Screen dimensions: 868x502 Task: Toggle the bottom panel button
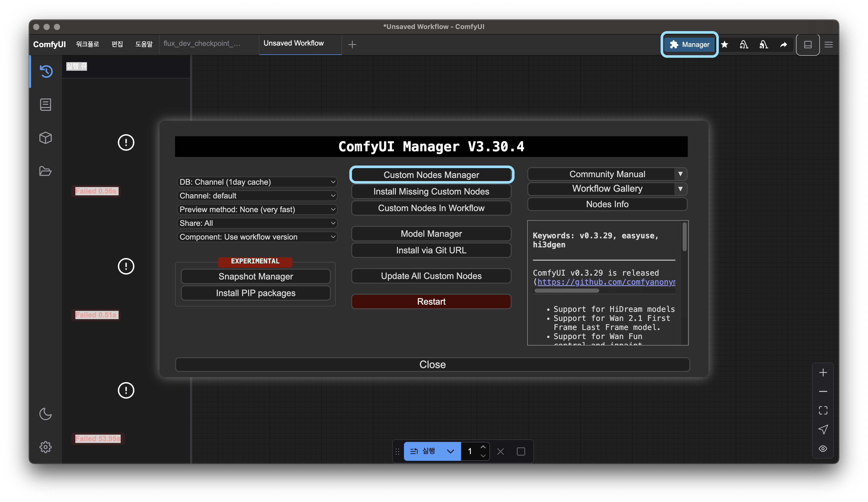(x=808, y=45)
